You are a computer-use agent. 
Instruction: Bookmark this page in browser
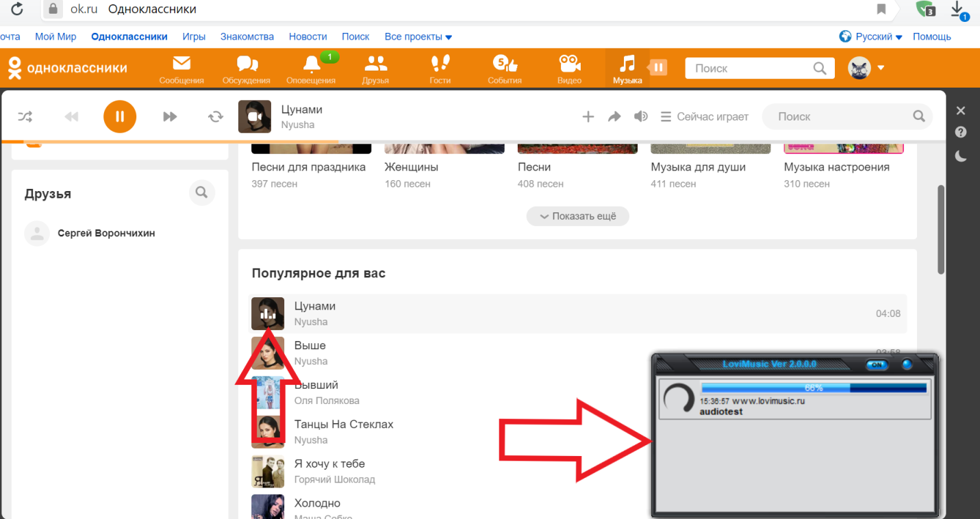(x=881, y=9)
